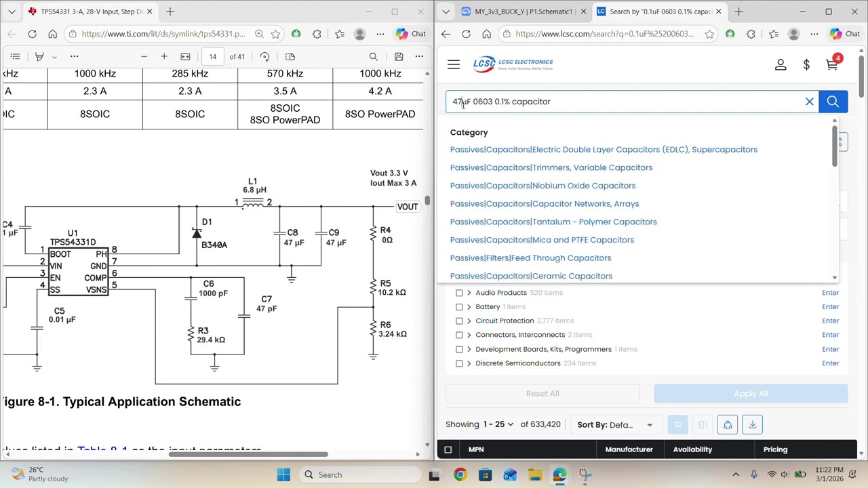Choose the Tantalum - Polymer Capacitors suggestion
The width and height of the screenshot is (868, 488).
[x=553, y=222]
